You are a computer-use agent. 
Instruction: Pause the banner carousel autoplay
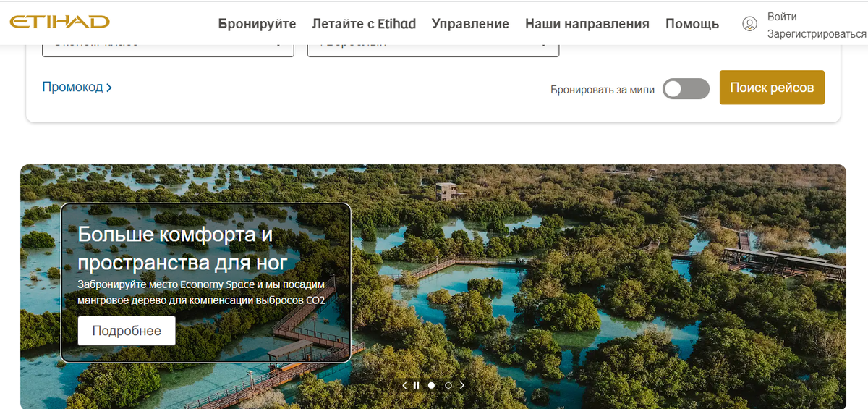[416, 385]
